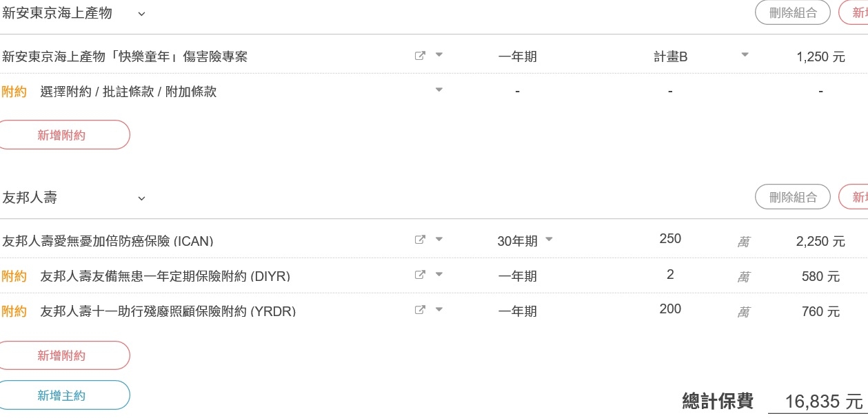The width and height of the screenshot is (868, 418).
Task: Change the 計畫B plan dropdown
Action: [x=701, y=56]
